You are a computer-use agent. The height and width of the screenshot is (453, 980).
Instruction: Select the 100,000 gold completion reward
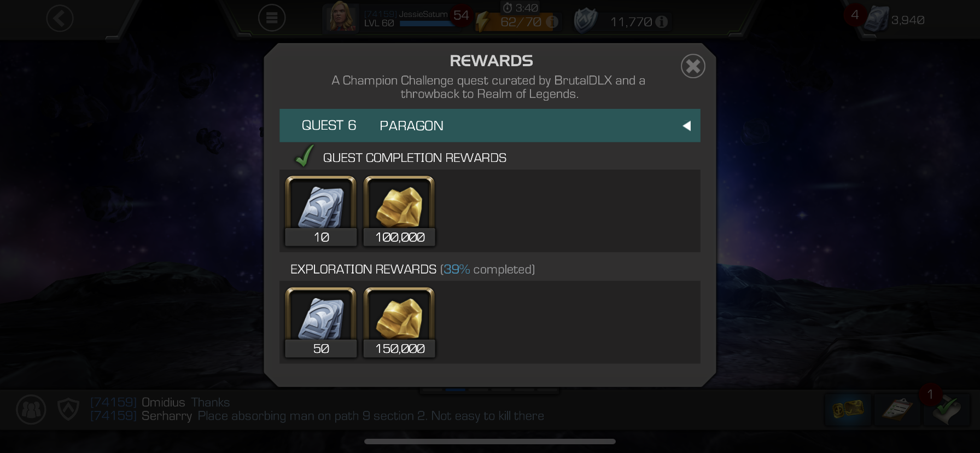click(x=399, y=211)
